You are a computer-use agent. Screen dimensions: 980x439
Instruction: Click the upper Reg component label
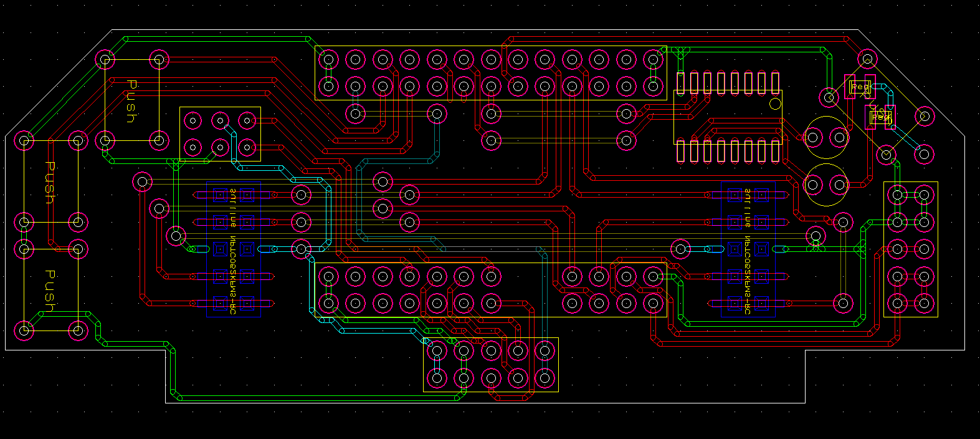coord(860,87)
